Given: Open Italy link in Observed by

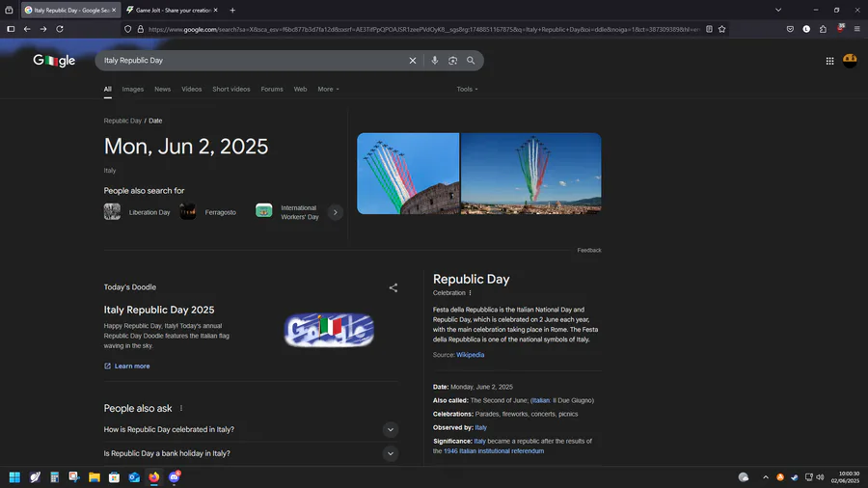Looking at the screenshot, I should [x=480, y=427].
